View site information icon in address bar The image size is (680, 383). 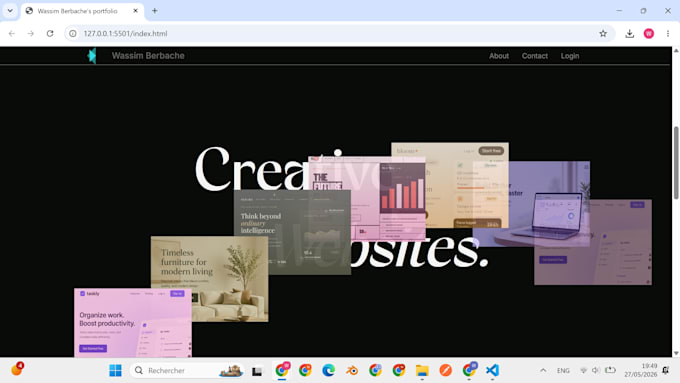(x=73, y=33)
